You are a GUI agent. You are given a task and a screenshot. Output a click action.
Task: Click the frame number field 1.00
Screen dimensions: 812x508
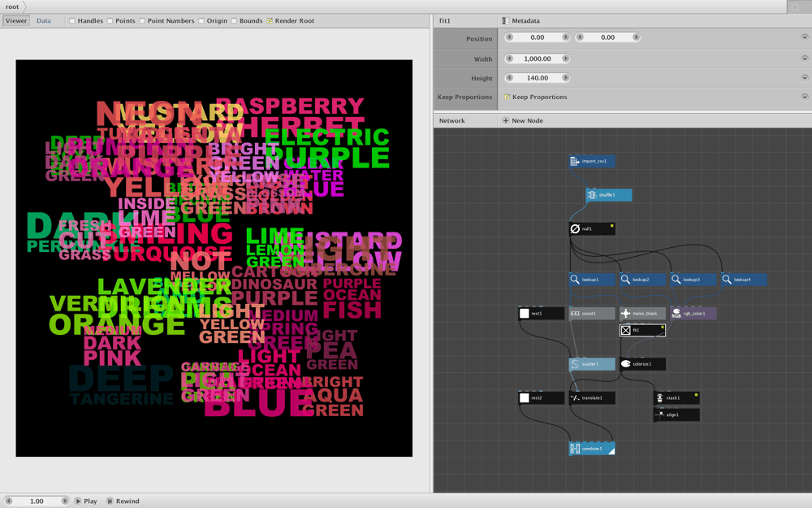[x=37, y=501]
